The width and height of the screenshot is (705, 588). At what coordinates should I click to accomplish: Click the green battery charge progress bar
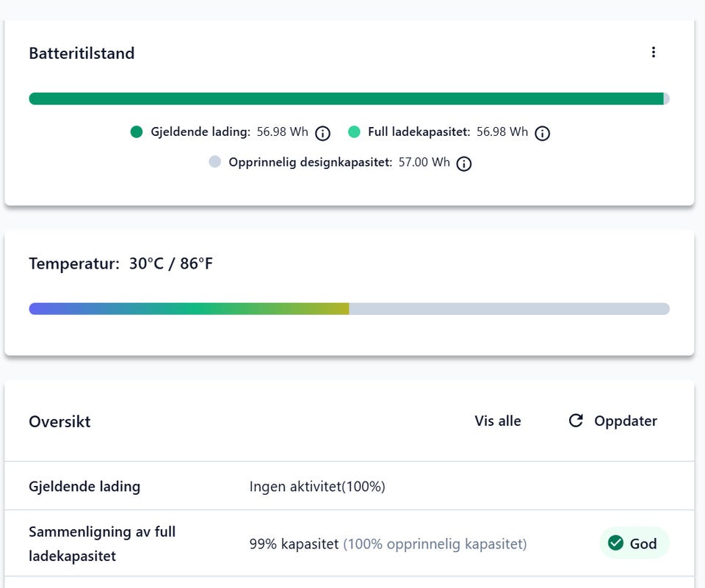[x=349, y=98]
